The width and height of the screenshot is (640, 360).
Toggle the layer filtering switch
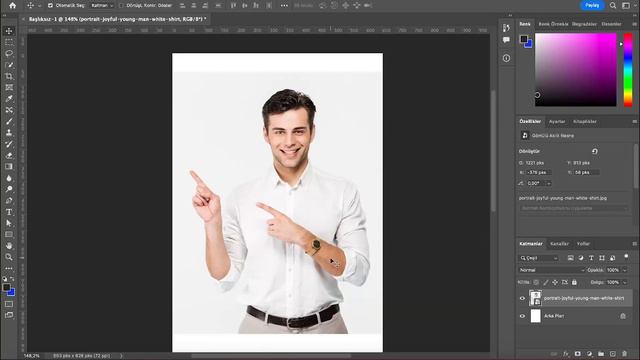click(x=626, y=257)
